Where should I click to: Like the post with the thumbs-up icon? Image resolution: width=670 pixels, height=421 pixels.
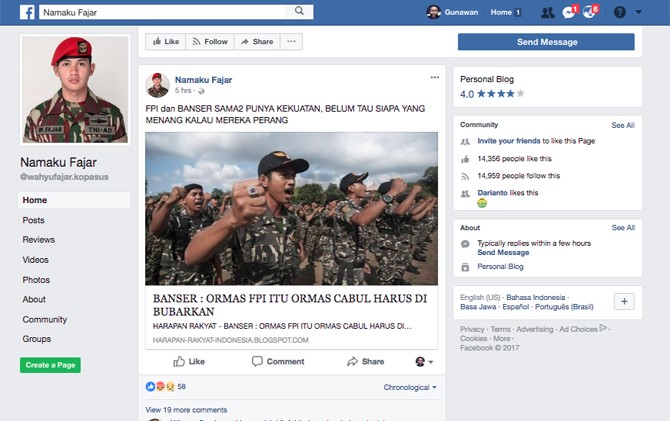[x=189, y=362]
